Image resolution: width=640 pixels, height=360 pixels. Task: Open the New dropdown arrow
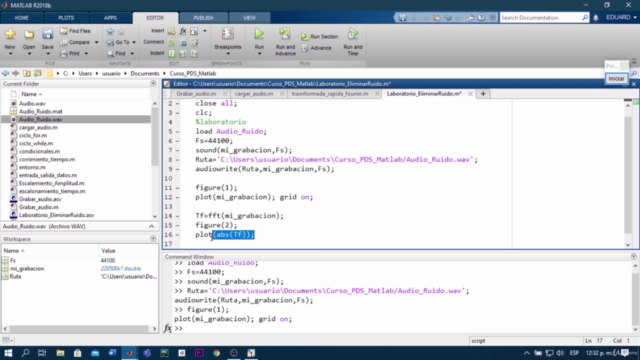pos(10,54)
